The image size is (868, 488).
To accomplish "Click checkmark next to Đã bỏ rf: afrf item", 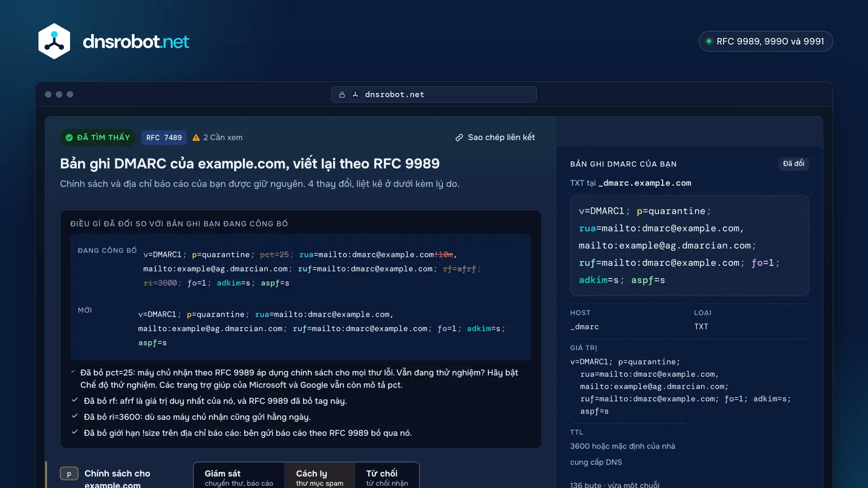I will pos(75,400).
